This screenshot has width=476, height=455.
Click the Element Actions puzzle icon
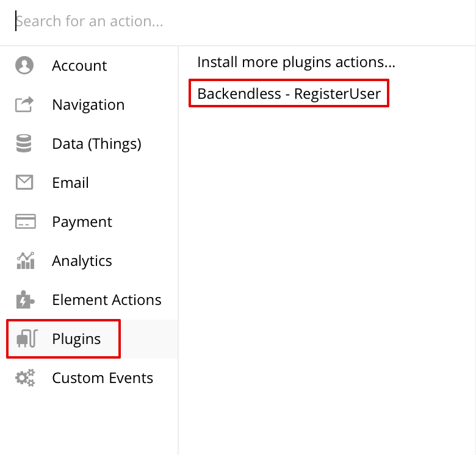coord(25,300)
